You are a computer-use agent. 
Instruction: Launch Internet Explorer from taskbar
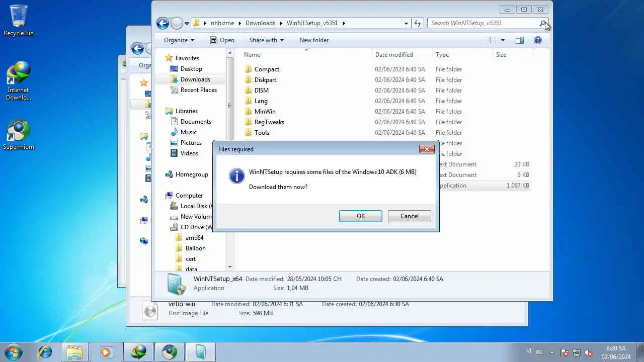tap(45, 352)
